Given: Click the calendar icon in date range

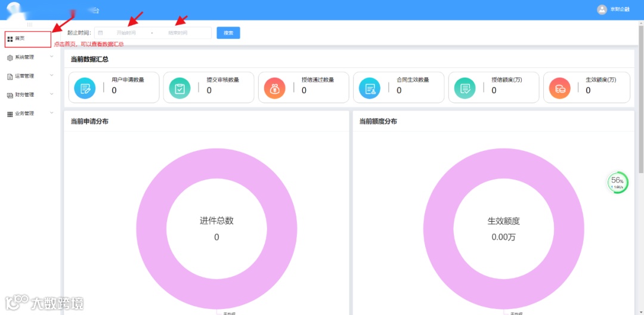Looking at the screenshot, I should click(100, 33).
